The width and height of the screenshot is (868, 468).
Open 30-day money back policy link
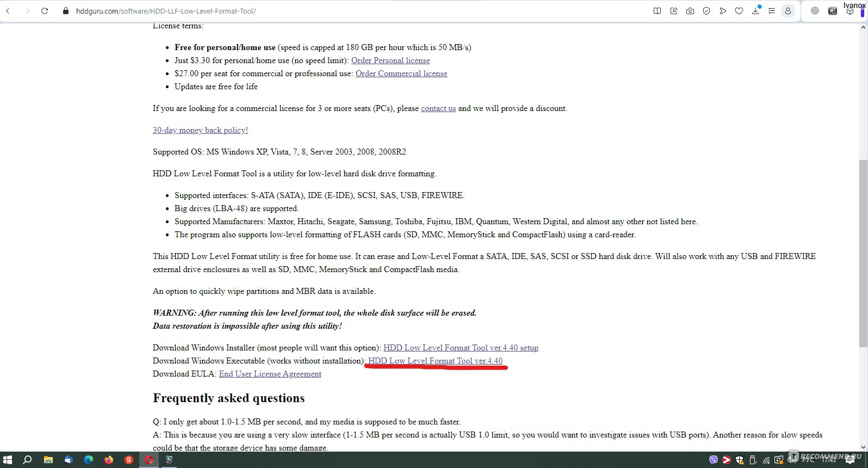pos(200,130)
